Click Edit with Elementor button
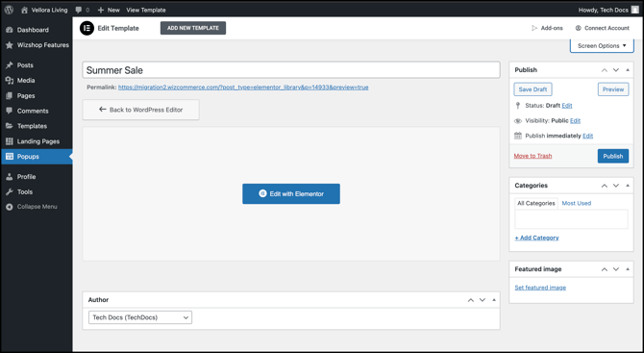Viewport: 644px width, 353px height. [291, 193]
